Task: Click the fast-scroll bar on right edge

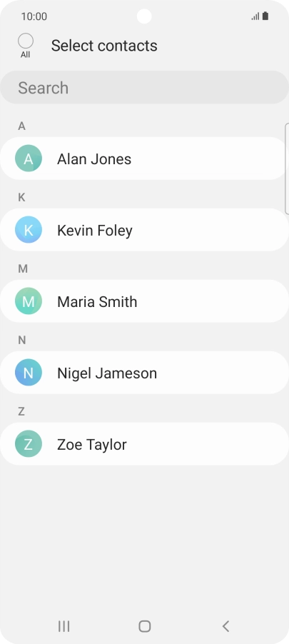Action: 287,168
